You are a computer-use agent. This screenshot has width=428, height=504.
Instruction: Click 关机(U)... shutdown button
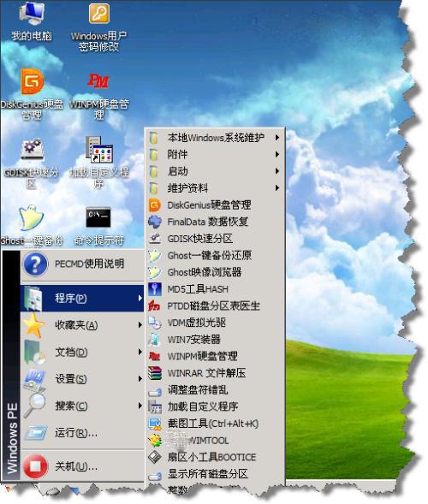(82, 466)
